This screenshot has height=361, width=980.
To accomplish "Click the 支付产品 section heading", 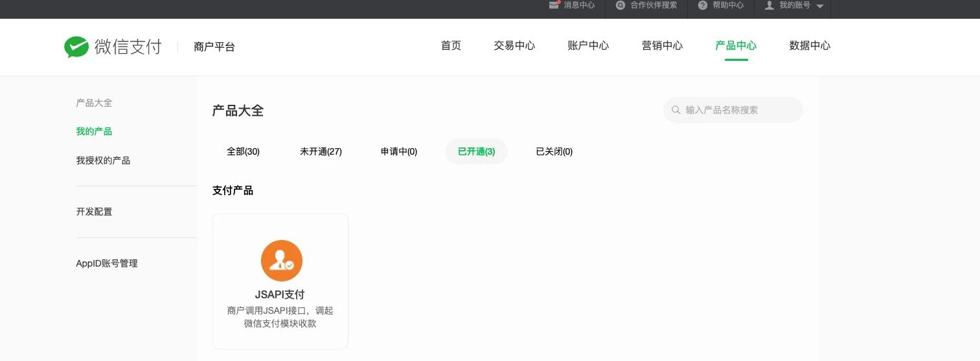I will point(233,190).
